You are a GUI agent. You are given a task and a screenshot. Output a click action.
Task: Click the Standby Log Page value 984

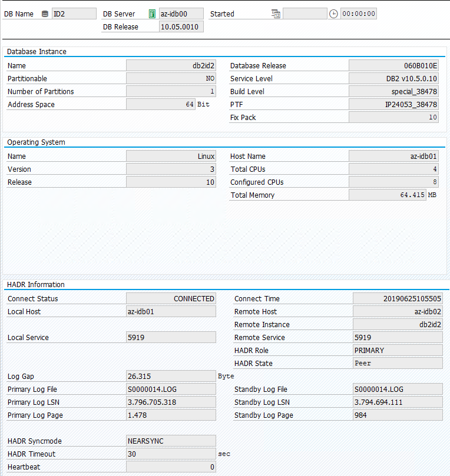(x=398, y=415)
